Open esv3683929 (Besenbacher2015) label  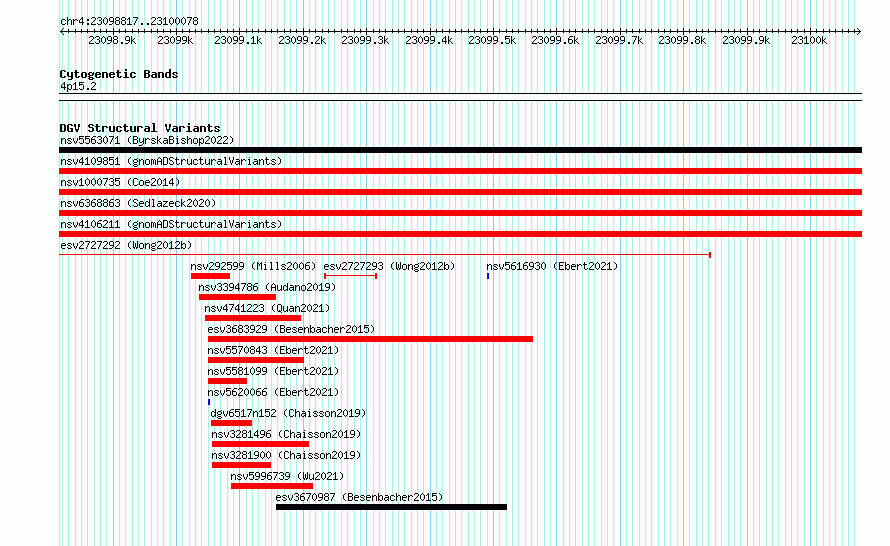pyautogui.click(x=291, y=329)
